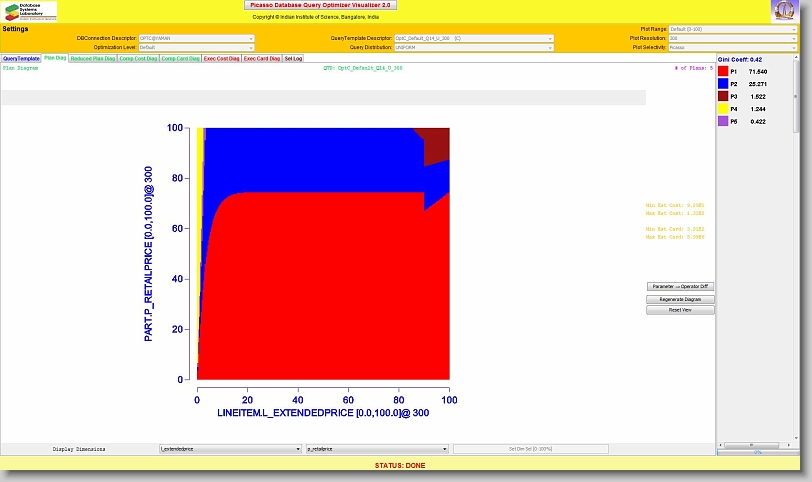
Task: Switch to the QueryTemplate tab
Action: [x=21, y=59]
